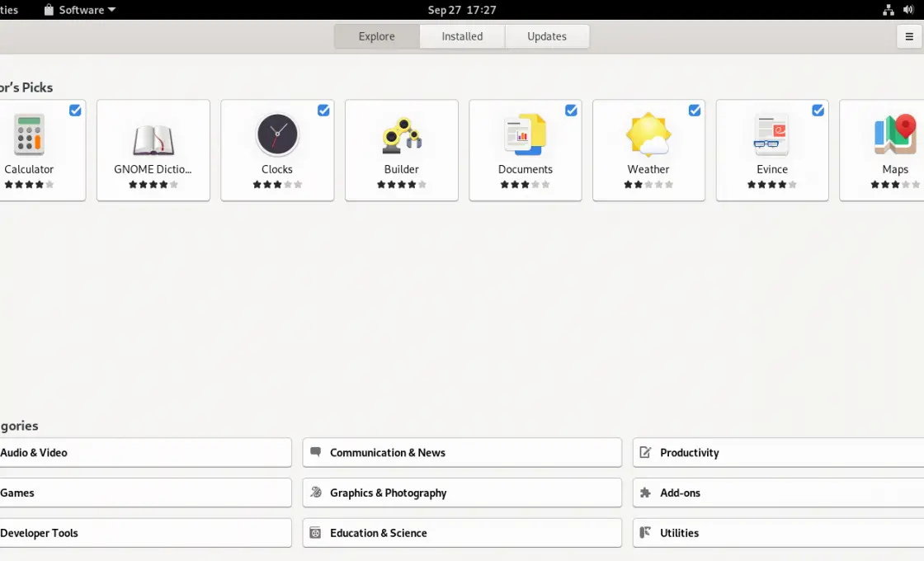Click the Clocks three-star rating
924x561 pixels.
click(x=277, y=185)
